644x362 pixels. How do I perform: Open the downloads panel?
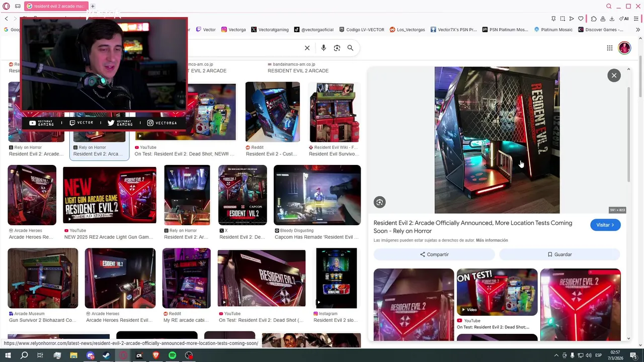pos(612,19)
